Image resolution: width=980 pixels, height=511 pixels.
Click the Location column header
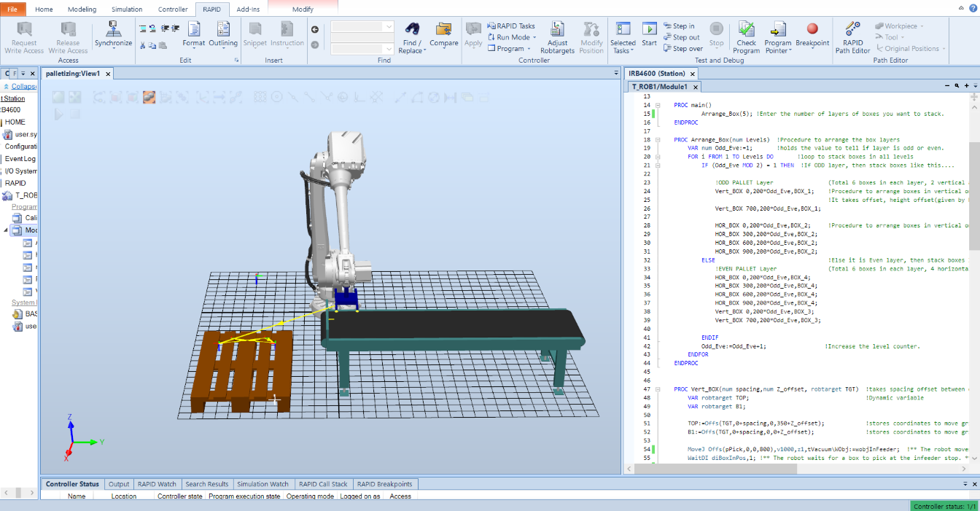[x=124, y=496]
